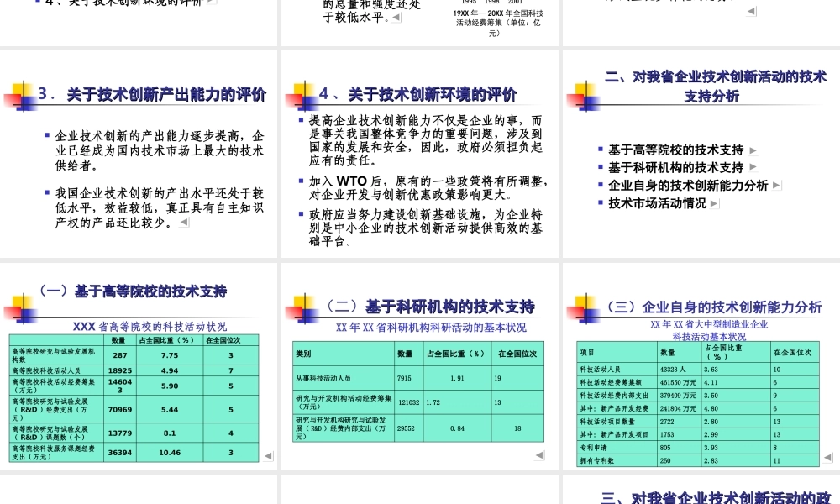Click the back arrow on the 科研机构 table slide

point(538,455)
